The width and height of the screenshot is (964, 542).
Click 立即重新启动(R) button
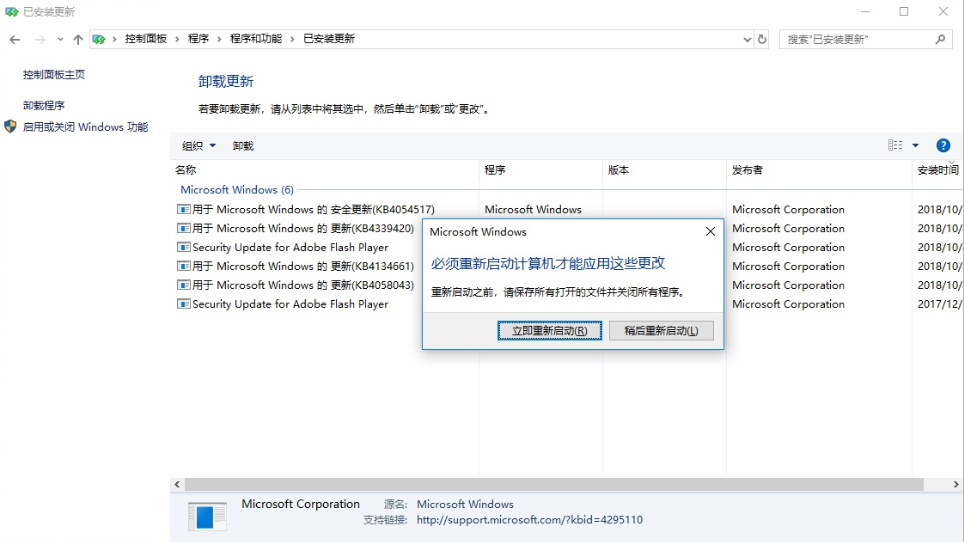[550, 331]
